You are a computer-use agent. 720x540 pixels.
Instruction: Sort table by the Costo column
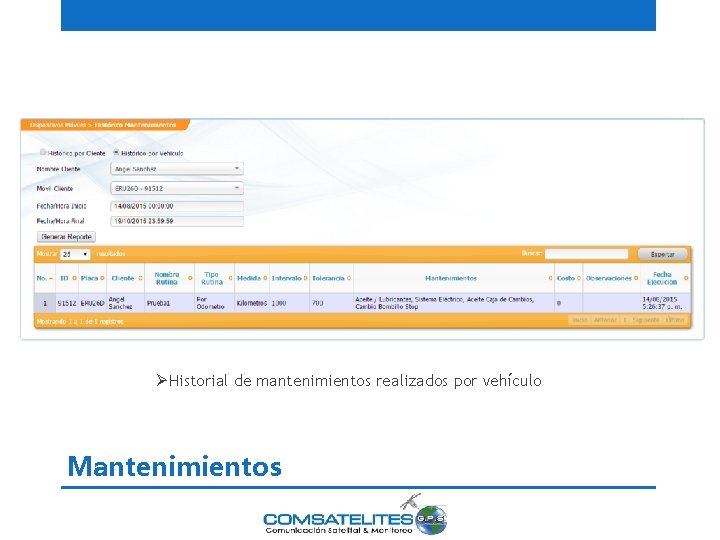click(x=568, y=278)
